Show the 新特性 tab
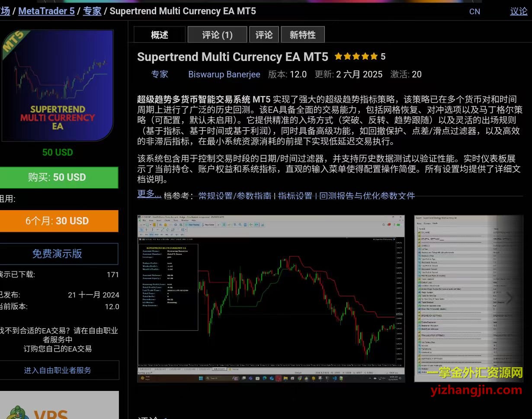Viewport: 532px width, 419px height. pos(303,35)
